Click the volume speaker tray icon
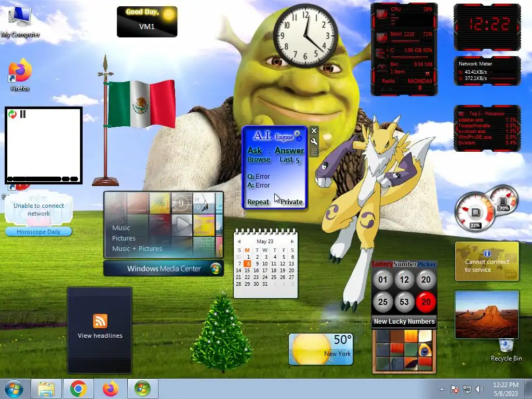Viewport: 532px width, 399px height. (x=480, y=389)
